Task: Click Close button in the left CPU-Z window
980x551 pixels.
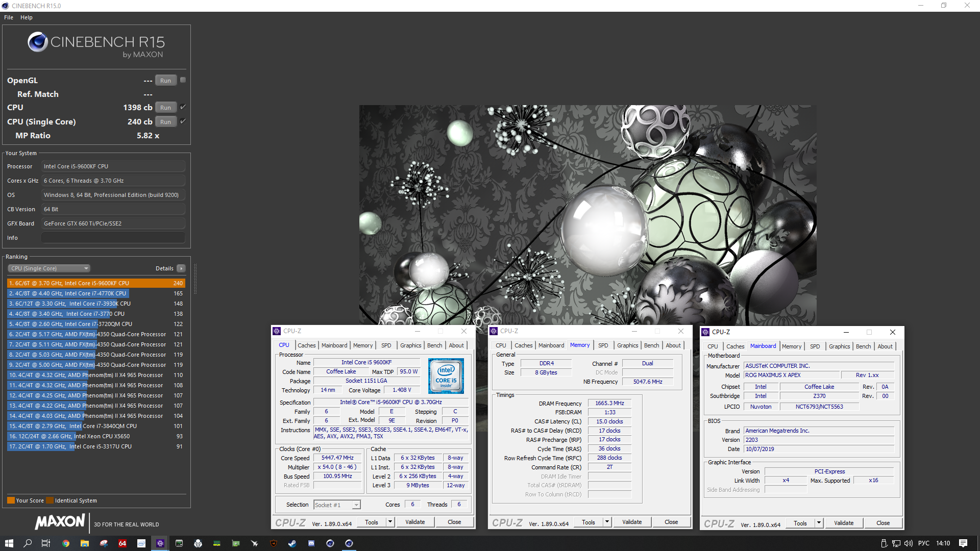Action: pos(454,522)
